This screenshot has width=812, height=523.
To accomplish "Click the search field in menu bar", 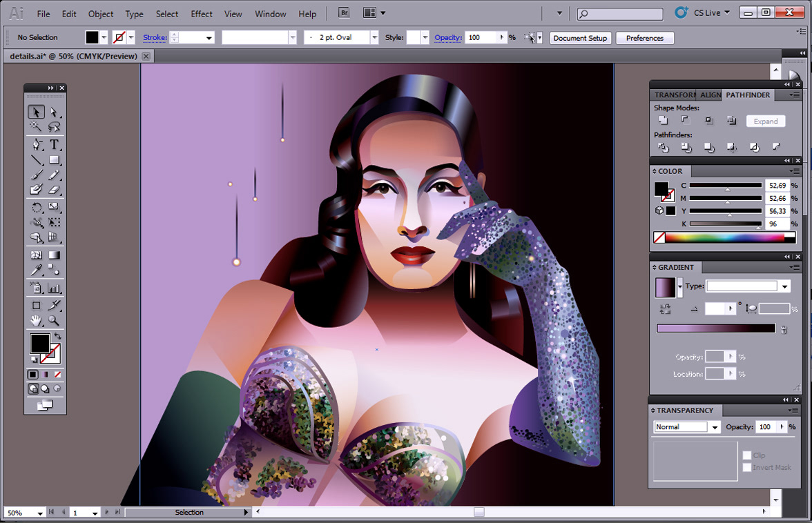I will pyautogui.click(x=620, y=13).
